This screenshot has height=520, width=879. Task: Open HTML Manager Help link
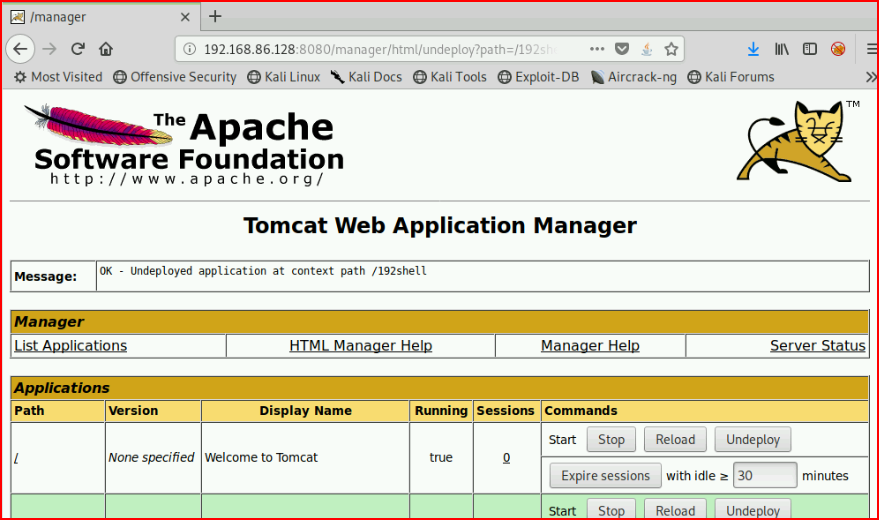point(360,346)
